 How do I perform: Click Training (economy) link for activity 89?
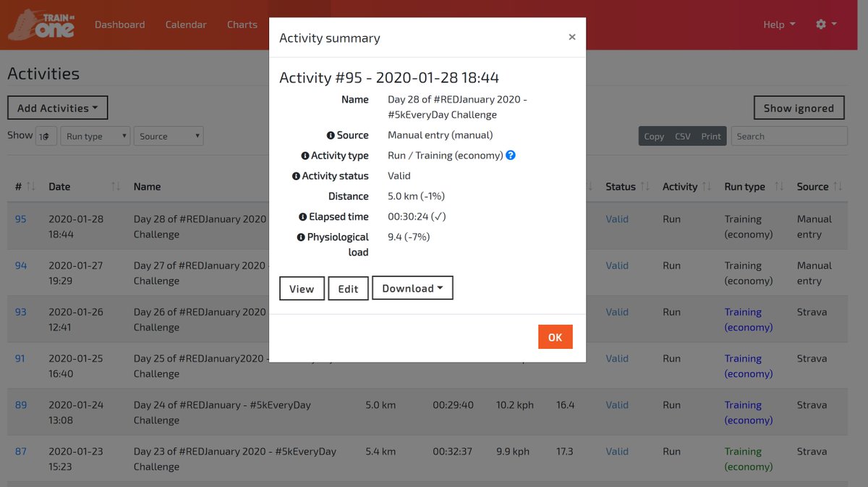pos(749,412)
